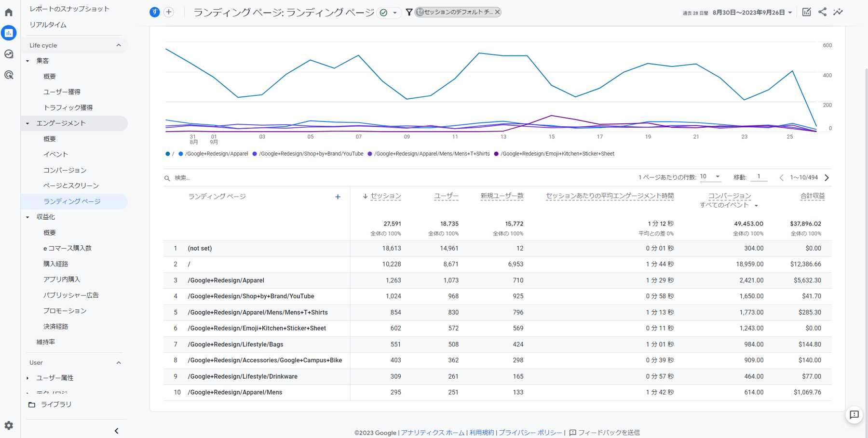Open the Home icon in left rail
The image size is (868, 438).
pos(9,12)
